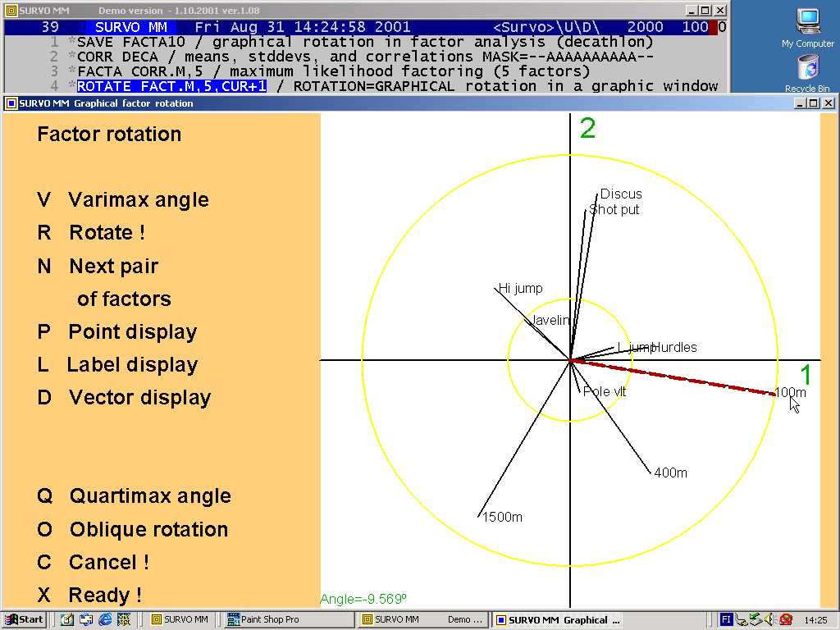Select P Point display option
Viewport: 840px width, 630px height.
[116, 331]
